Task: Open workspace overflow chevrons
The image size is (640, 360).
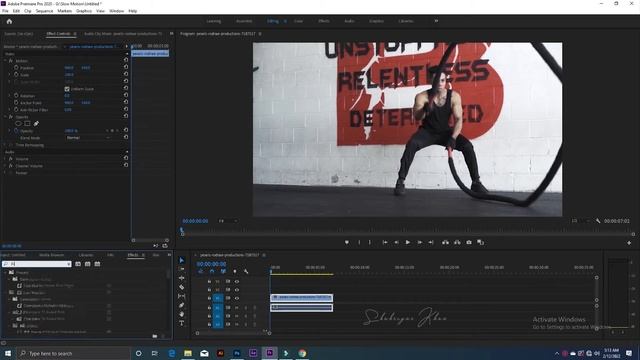Action: tap(436, 21)
